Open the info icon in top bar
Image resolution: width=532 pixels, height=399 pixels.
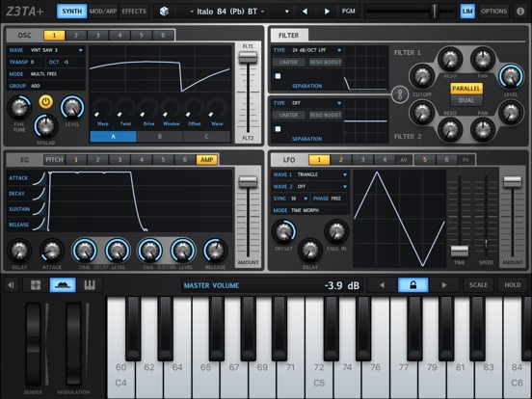click(520, 12)
